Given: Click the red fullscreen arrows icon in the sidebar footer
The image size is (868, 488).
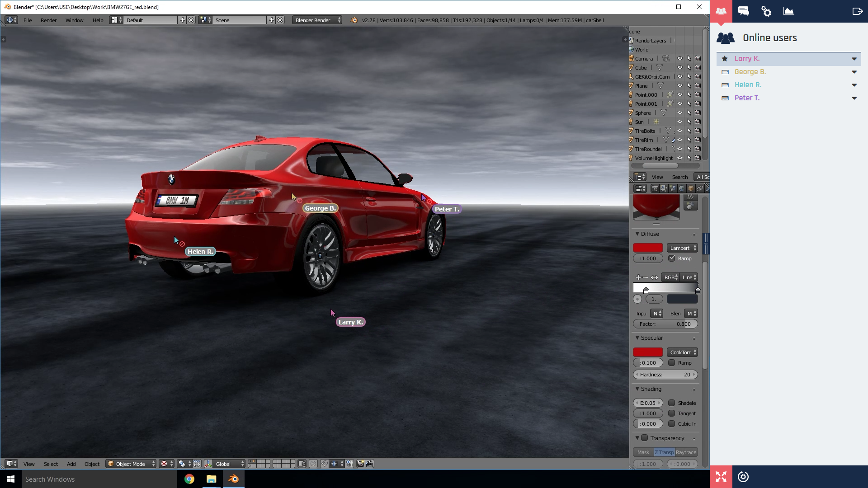Looking at the screenshot, I should point(721,477).
